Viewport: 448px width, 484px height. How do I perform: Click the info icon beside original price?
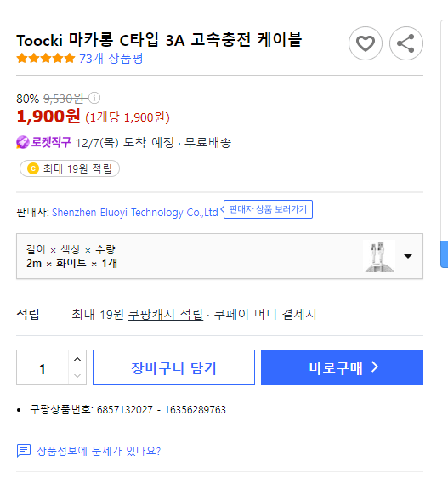(94, 98)
